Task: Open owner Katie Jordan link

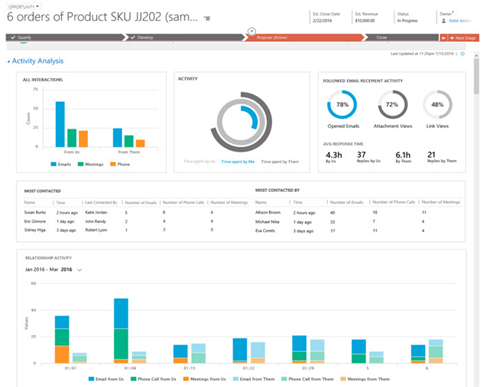Action: click(x=460, y=21)
